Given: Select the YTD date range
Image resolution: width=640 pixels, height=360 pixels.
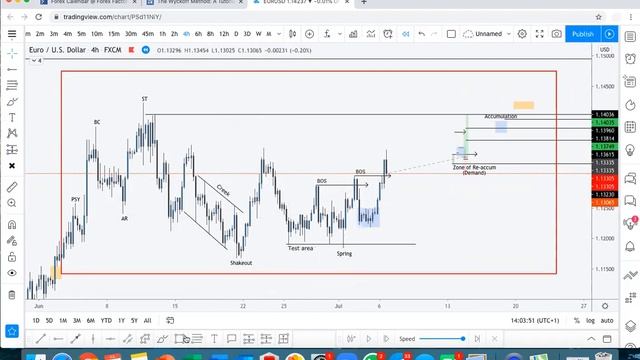Looking at the screenshot, I should 106,321.
